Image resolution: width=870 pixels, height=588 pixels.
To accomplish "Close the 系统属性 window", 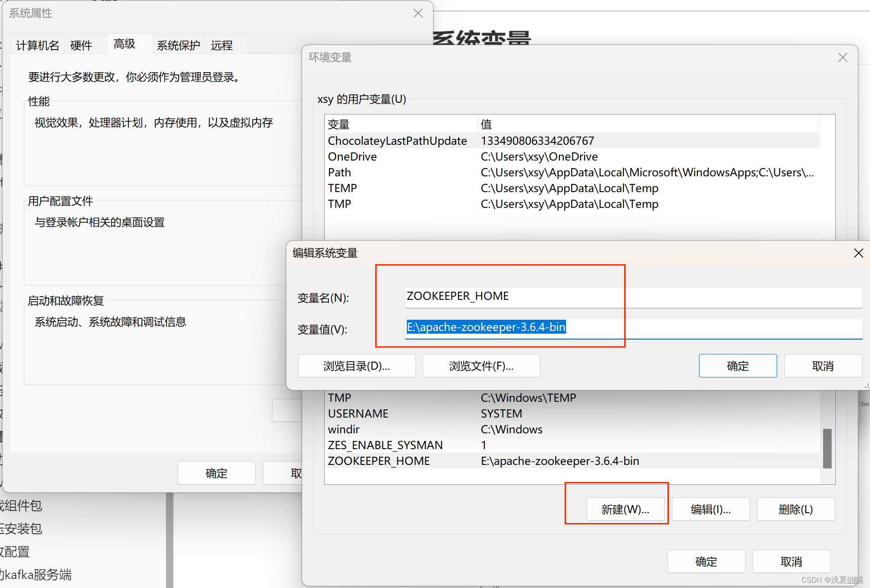I will [x=418, y=13].
